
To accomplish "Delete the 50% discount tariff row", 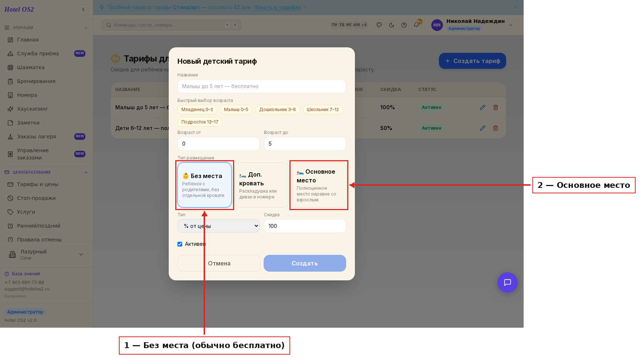I will pos(496,128).
